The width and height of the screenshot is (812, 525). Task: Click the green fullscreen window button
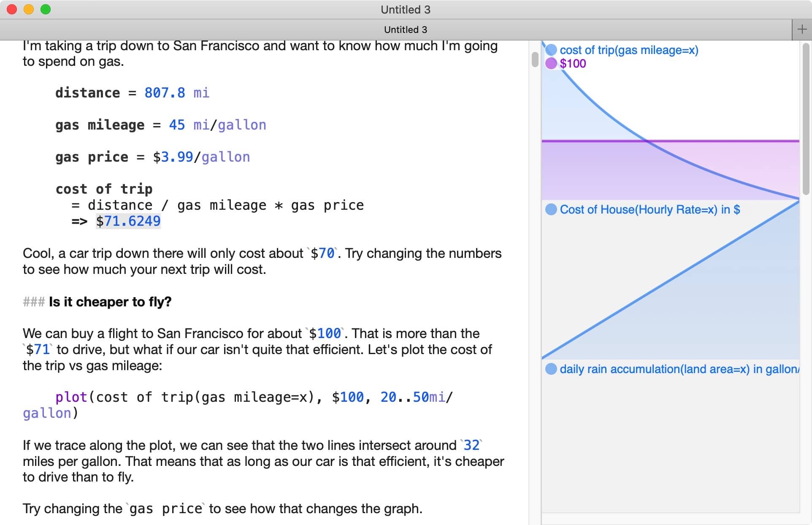point(46,9)
